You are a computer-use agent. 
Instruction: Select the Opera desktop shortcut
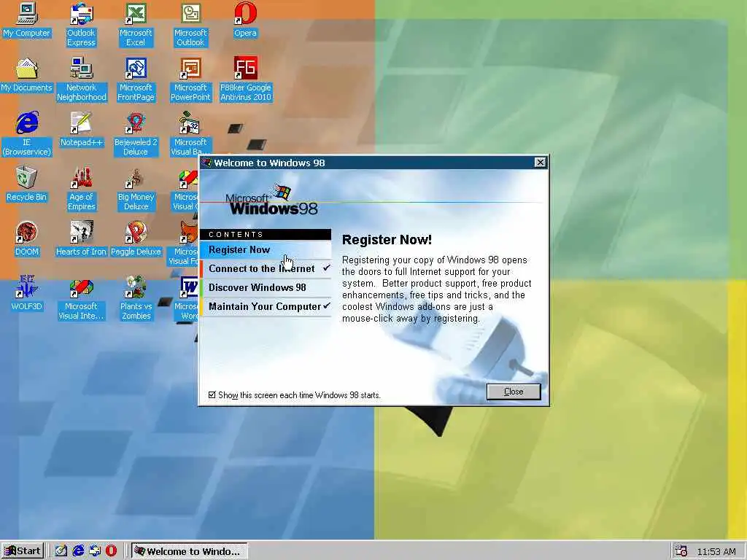[x=245, y=20]
